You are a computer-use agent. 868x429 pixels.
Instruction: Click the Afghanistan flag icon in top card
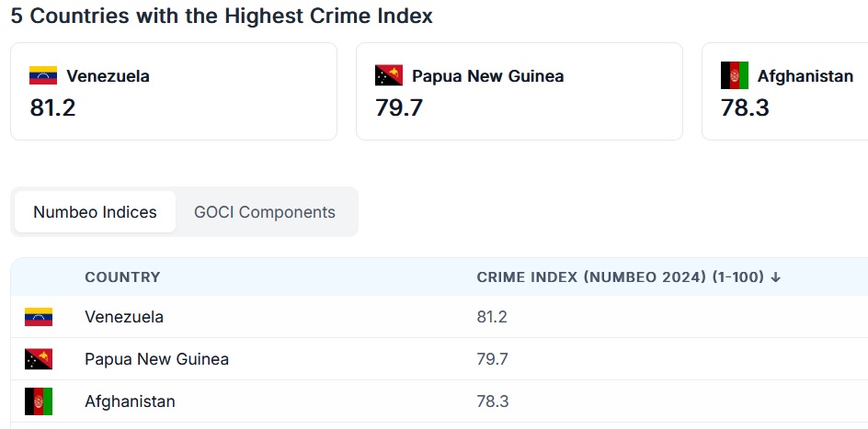pyautogui.click(x=735, y=75)
